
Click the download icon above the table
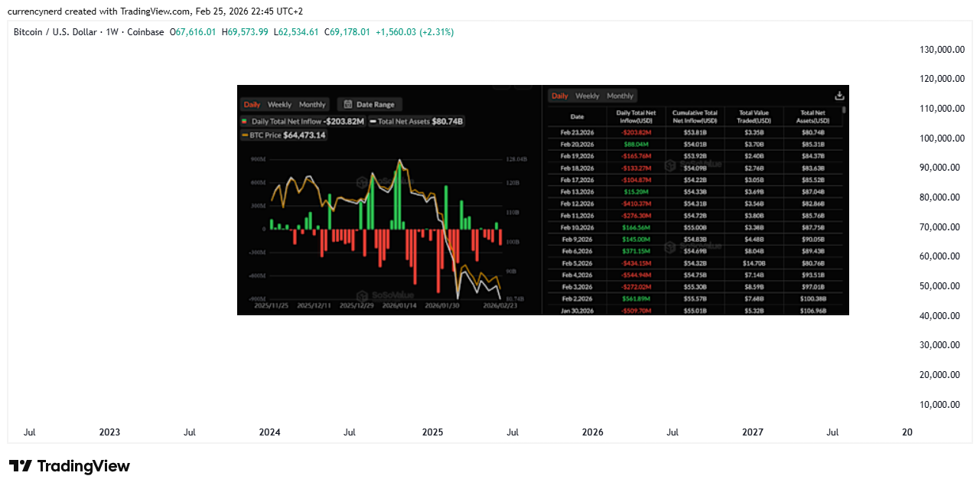click(839, 96)
